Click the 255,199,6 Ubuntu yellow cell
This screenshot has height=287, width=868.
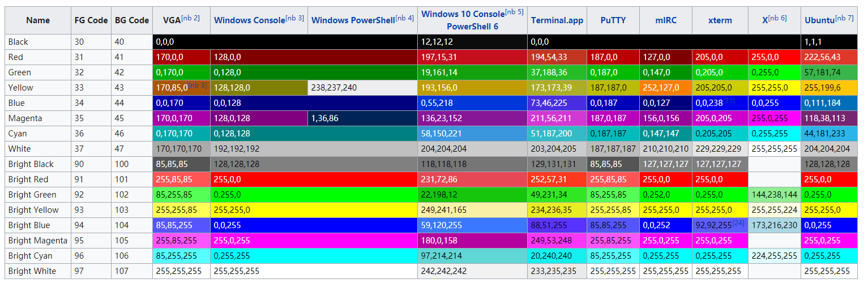coord(829,88)
